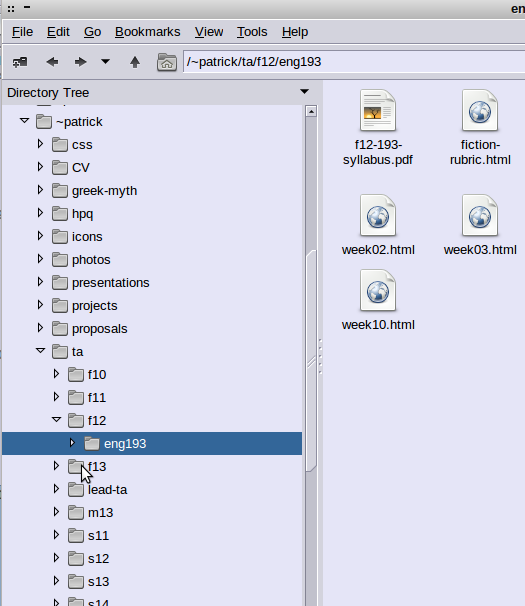Open a new window with toolbar icon
This screenshot has height=606, width=525.
20,62
